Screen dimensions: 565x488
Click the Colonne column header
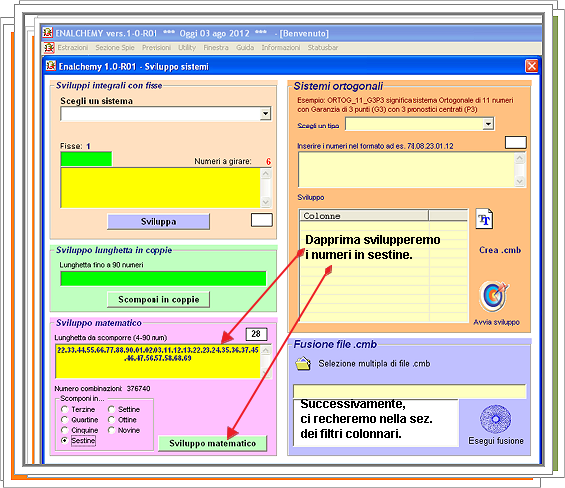coord(364,216)
